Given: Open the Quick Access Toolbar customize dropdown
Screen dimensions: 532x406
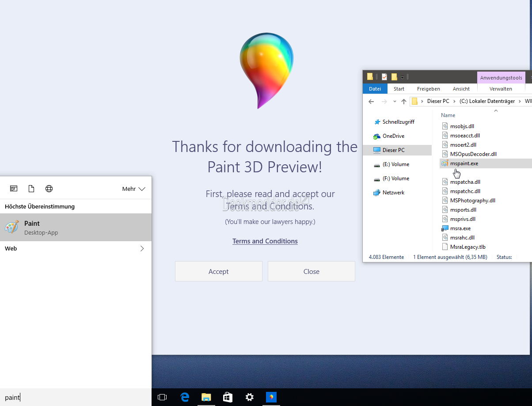Looking at the screenshot, I should (402, 77).
